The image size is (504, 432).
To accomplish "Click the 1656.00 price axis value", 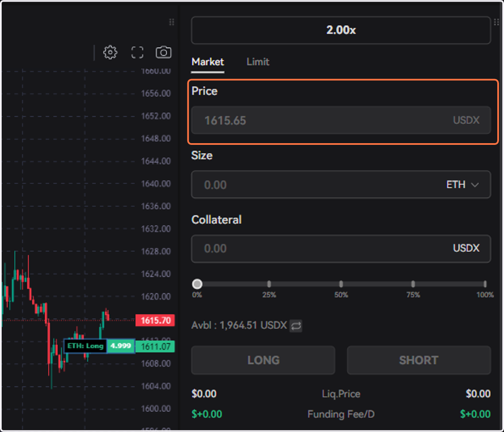I will (x=156, y=94).
